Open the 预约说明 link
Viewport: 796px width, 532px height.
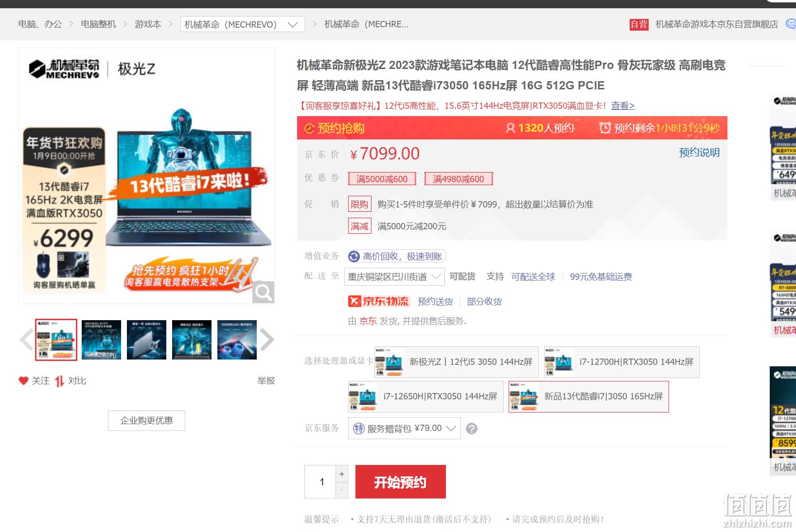[699, 153]
